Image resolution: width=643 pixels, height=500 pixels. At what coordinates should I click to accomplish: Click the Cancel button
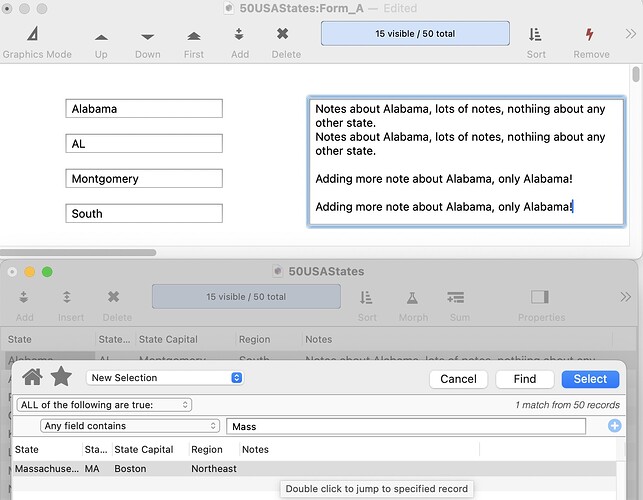pos(458,379)
